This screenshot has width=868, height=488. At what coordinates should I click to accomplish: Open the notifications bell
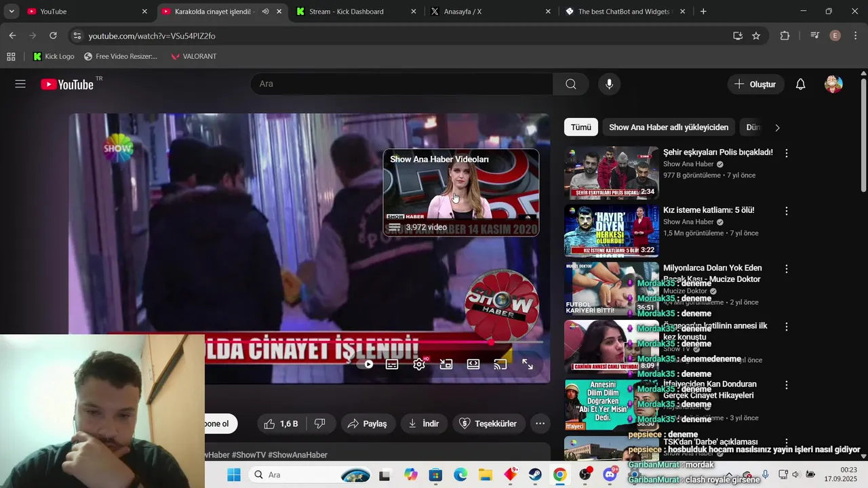pos(800,84)
